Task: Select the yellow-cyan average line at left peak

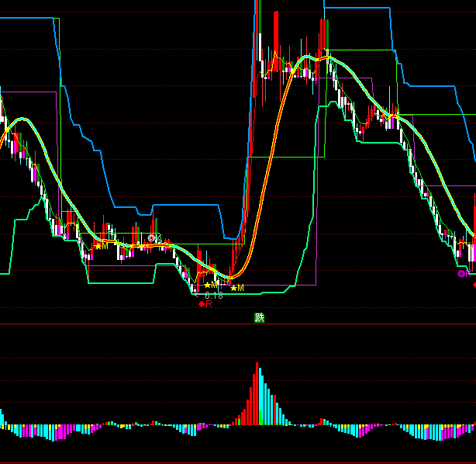Action: click(22, 119)
